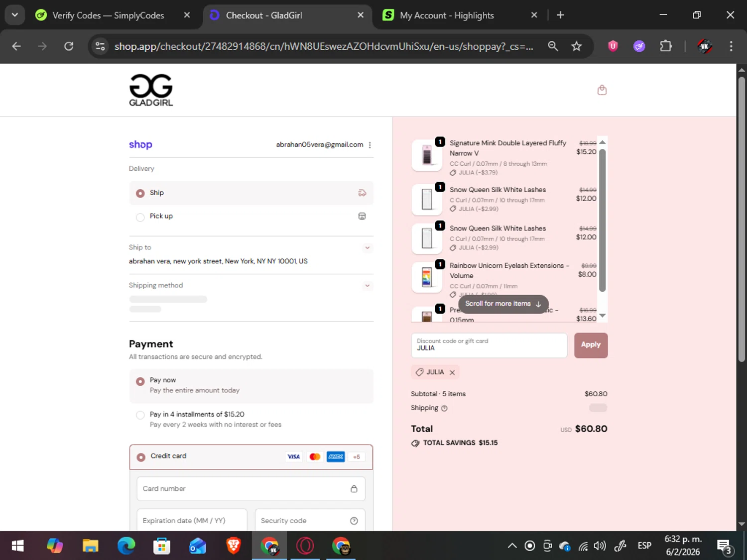Click the browser address bar URL

324,46
